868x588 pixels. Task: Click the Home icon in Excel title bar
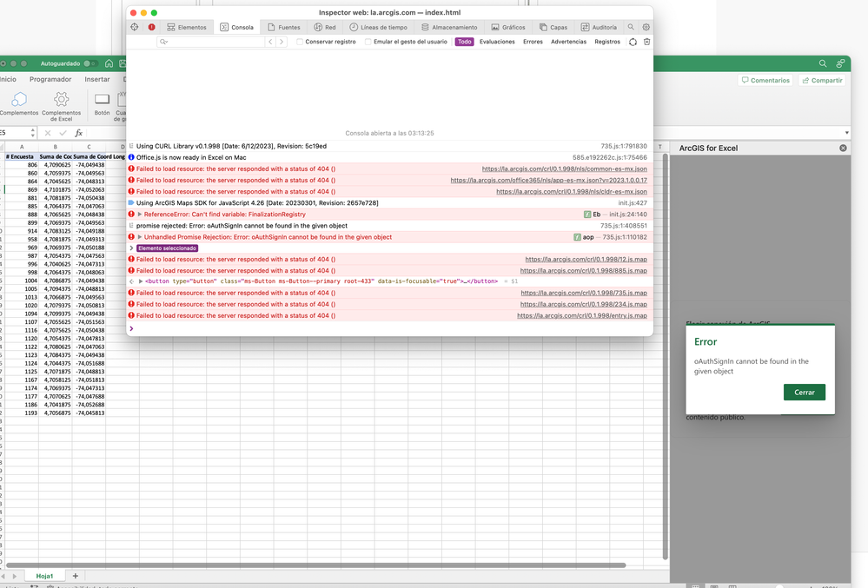(109, 63)
